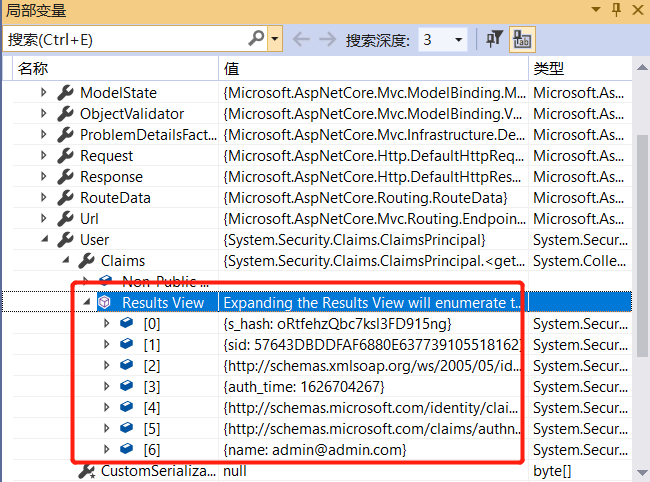Click the wrench icon beside ModelState
Screen dimensions: 650x482
(x=65, y=93)
